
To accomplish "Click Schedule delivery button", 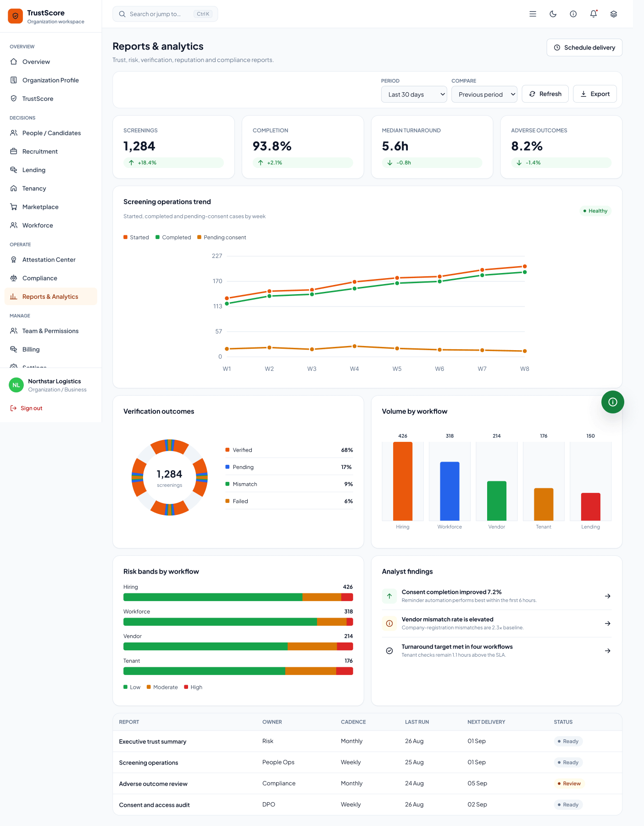I will pos(584,48).
